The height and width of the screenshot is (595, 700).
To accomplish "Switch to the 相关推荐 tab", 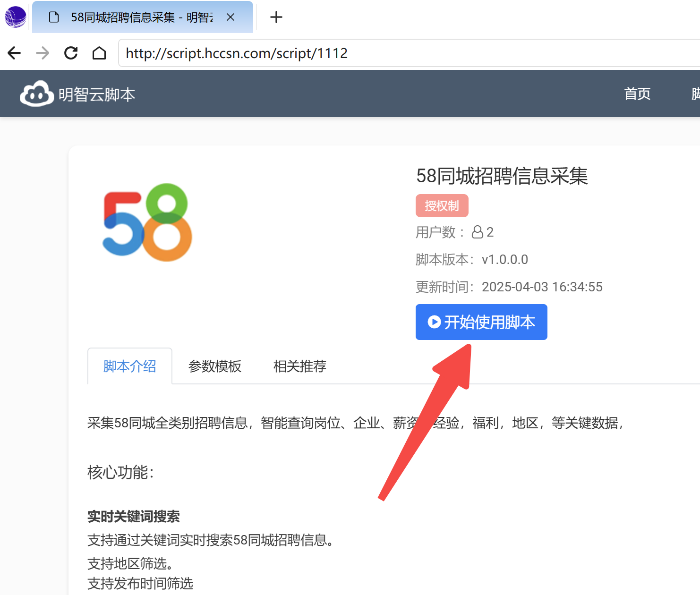I will [300, 366].
